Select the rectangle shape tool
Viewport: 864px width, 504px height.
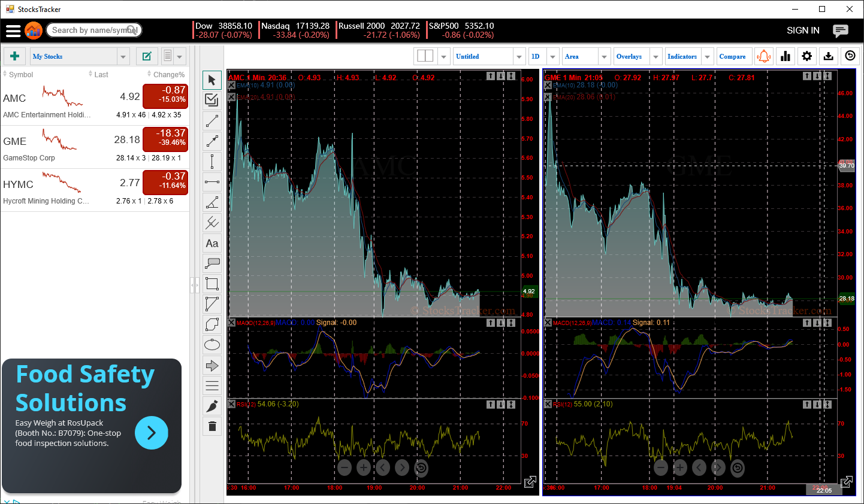pos(212,284)
